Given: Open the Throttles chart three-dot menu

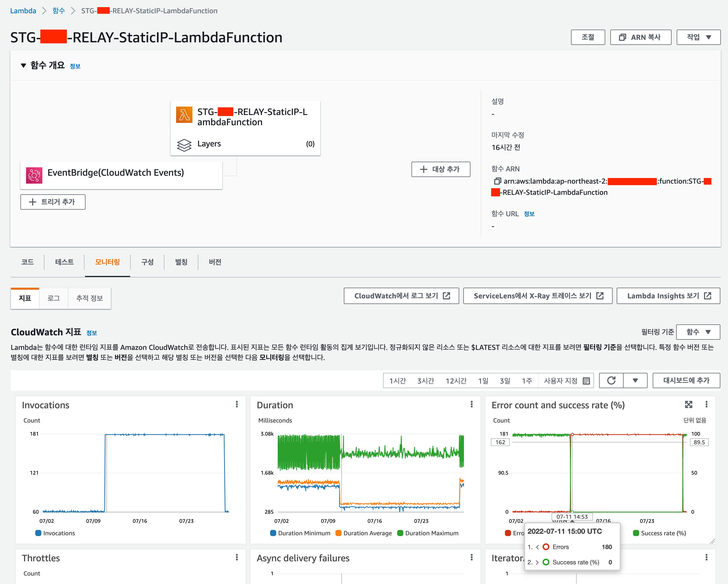Looking at the screenshot, I should click(x=237, y=557).
